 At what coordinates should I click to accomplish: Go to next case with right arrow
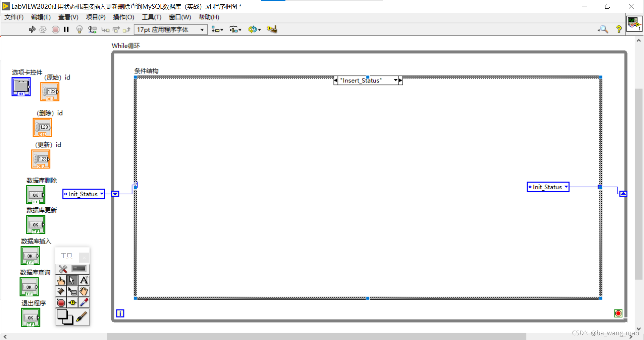pyautogui.click(x=400, y=80)
